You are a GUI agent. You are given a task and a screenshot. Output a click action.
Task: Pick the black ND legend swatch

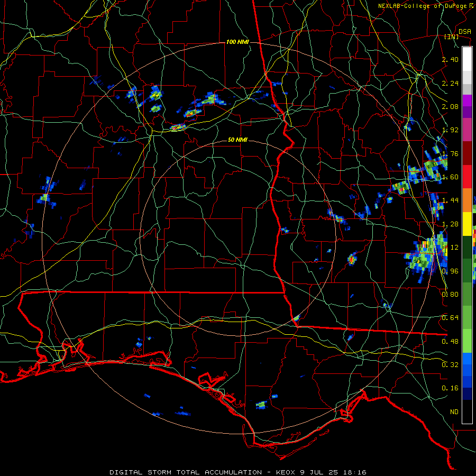[x=467, y=411]
